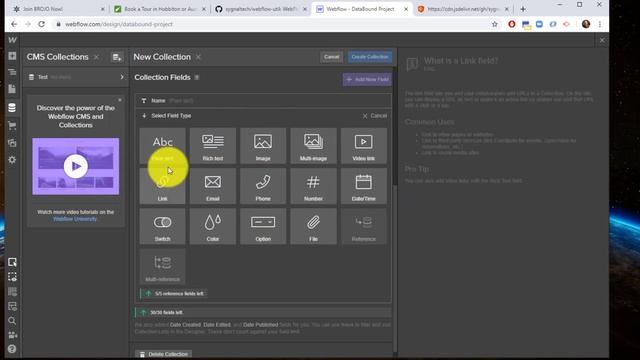This screenshot has width=640, height=360.
Task: Cancel the Select Field Type chooser
Action: tap(374, 116)
